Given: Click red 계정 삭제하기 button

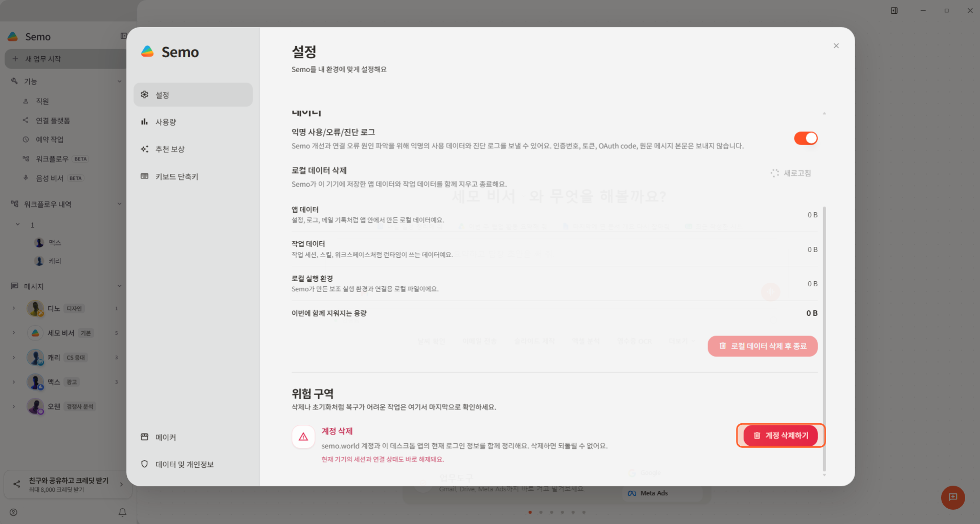Looking at the screenshot, I should point(781,436).
